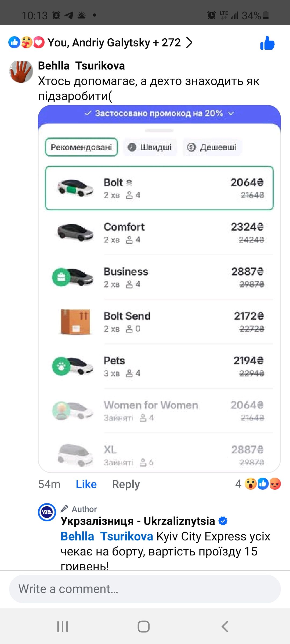
Task: Tap the blue verified badge
Action: point(223,521)
